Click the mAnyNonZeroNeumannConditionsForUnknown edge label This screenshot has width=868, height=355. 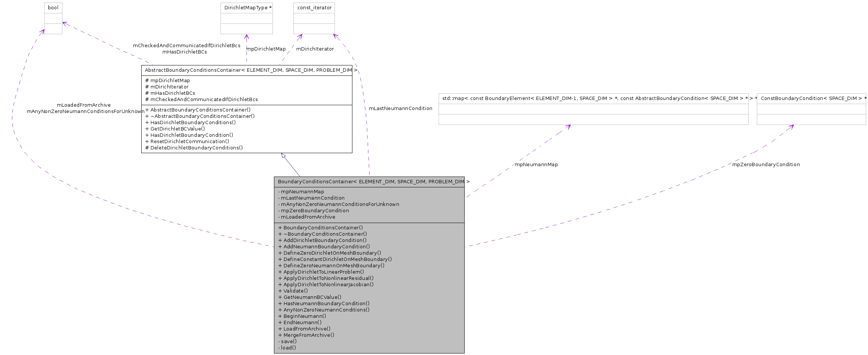85,112
